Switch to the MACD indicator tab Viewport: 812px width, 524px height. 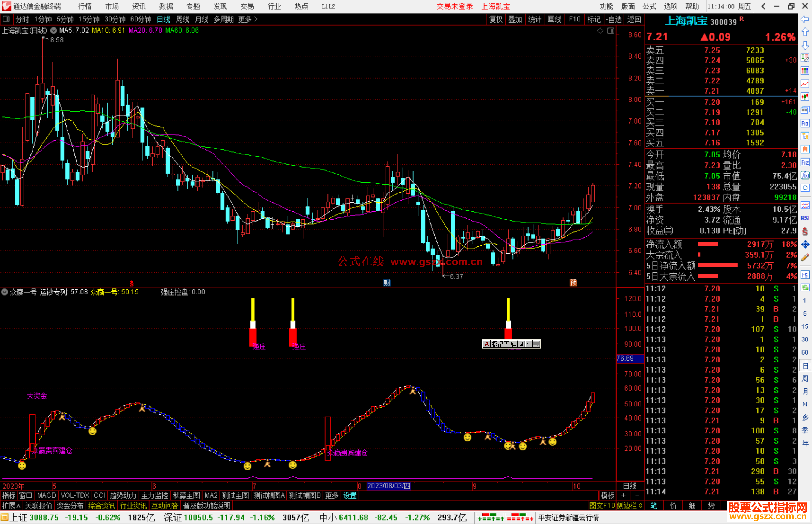47,495
